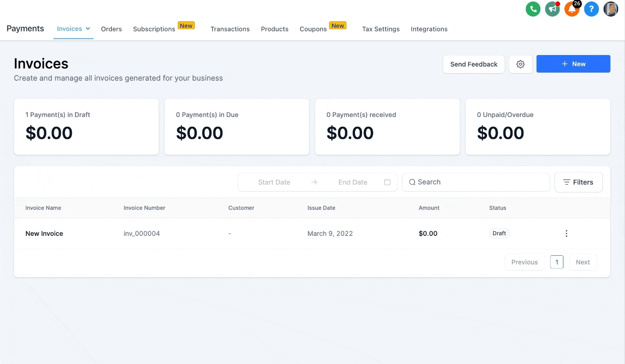The width and height of the screenshot is (625, 364).
Task: Open invoice settings with the gear icon
Action: pos(520,64)
